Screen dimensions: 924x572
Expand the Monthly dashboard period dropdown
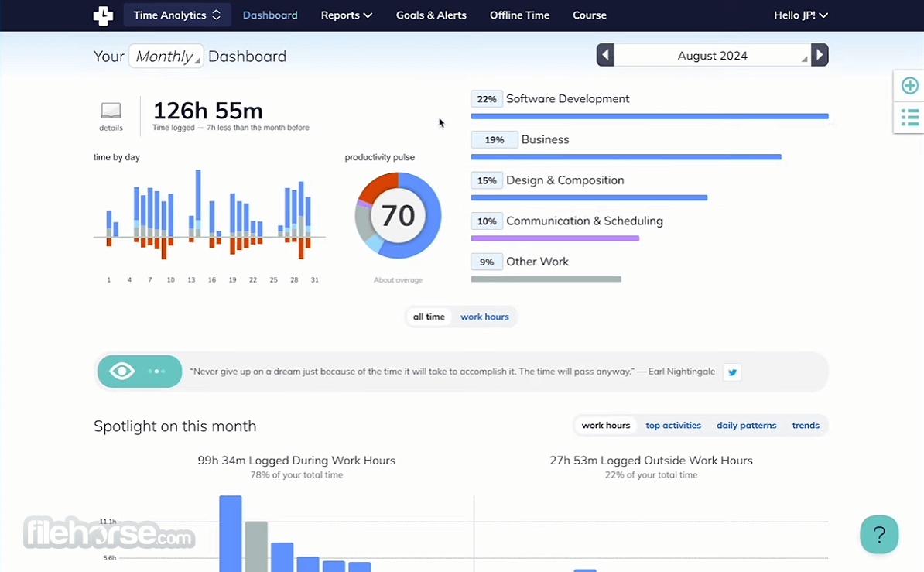pos(166,56)
